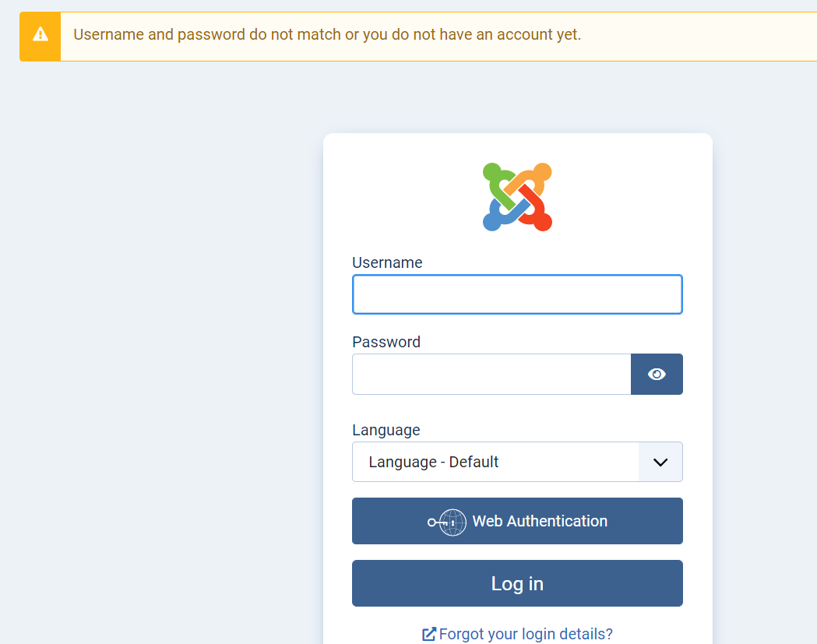Focus the Username text field
This screenshot has width=817, height=644.
pyautogui.click(x=517, y=294)
